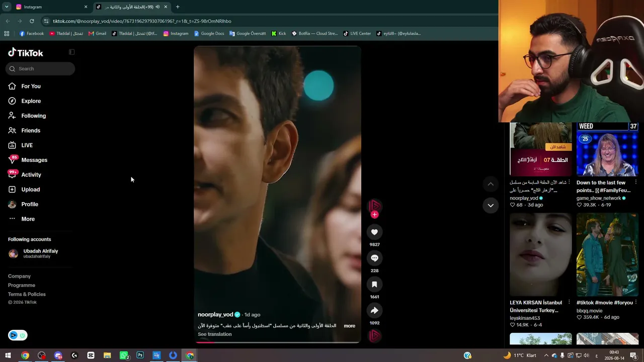This screenshot has height=362, width=644.
Task: Like the noorplay_vod video with heart icon
Action: [x=374, y=232]
